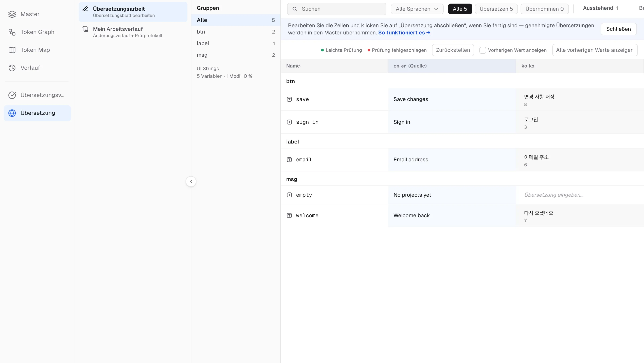The height and width of the screenshot is (363, 644).
Task: Focus the Suchen search field
Action: coord(337,9)
